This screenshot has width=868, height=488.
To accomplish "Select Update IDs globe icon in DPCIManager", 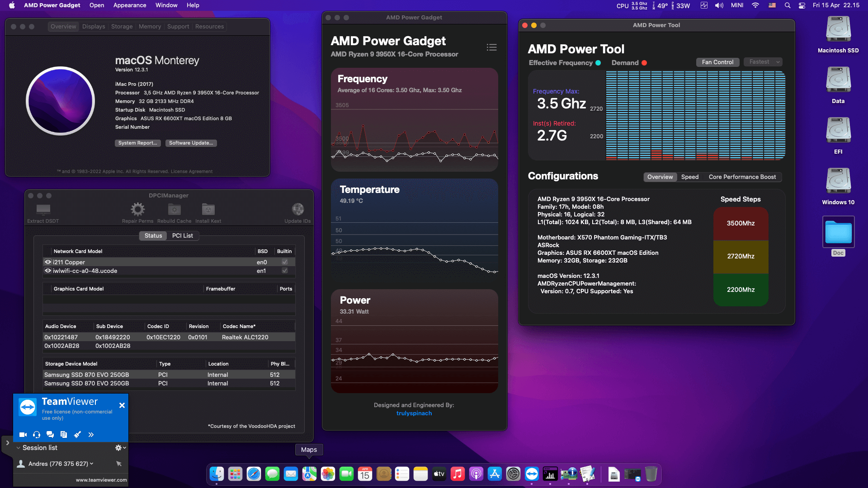I will coord(297,209).
